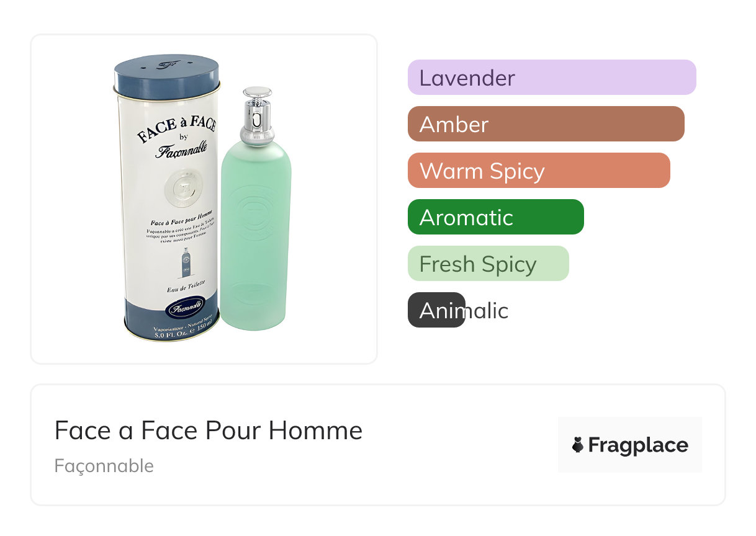The height and width of the screenshot is (536, 756).
Task: Click the silver bottle spray cap
Action: (257, 116)
